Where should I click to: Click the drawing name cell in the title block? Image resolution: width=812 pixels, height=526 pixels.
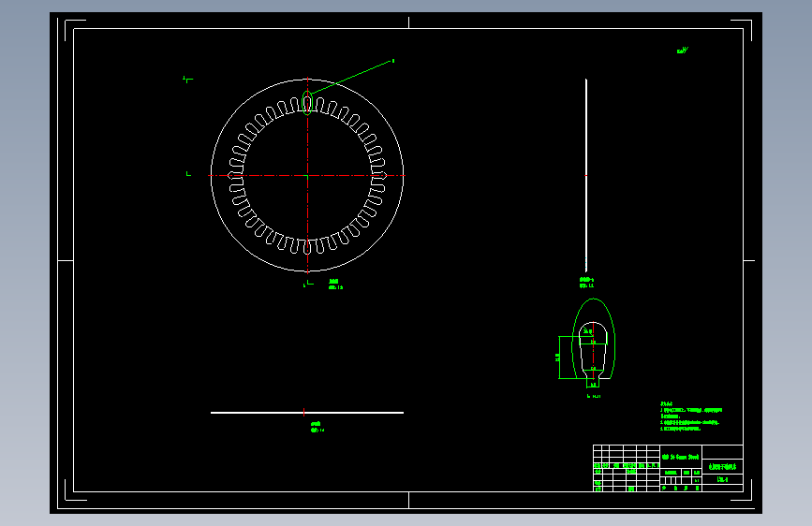[722, 466]
